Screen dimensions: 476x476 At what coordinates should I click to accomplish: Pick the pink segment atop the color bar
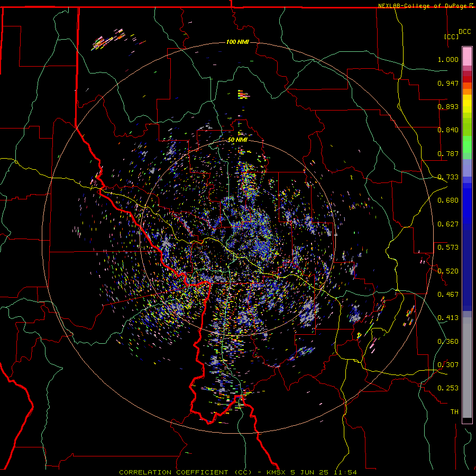[x=467, y=56]
